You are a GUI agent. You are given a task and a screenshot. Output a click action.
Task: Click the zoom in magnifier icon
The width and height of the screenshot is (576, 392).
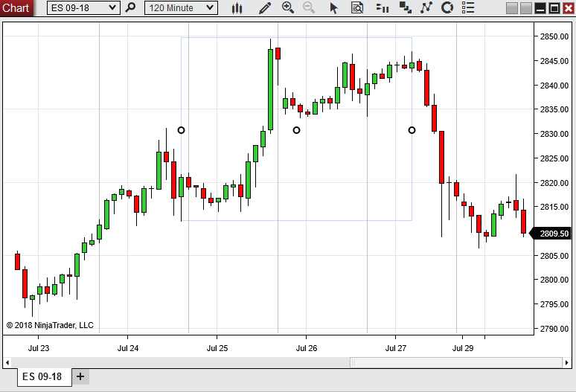click(x=288, y=8)
